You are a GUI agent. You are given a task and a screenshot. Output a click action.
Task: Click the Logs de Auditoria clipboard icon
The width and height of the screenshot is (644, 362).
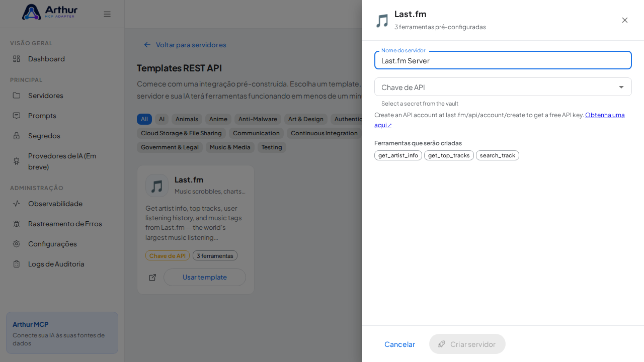[x=17, y=264]
